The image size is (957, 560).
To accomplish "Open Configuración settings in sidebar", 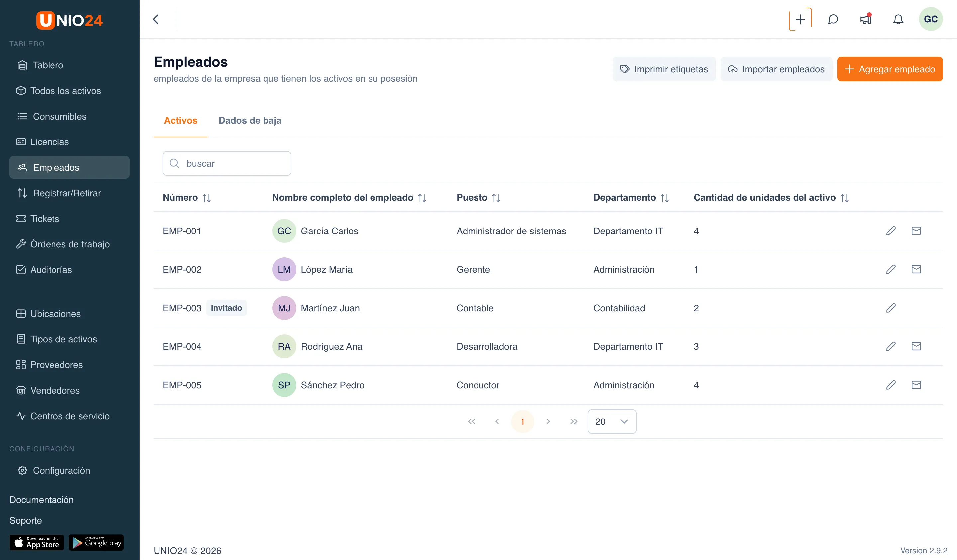I will click(x=69, y=470).
